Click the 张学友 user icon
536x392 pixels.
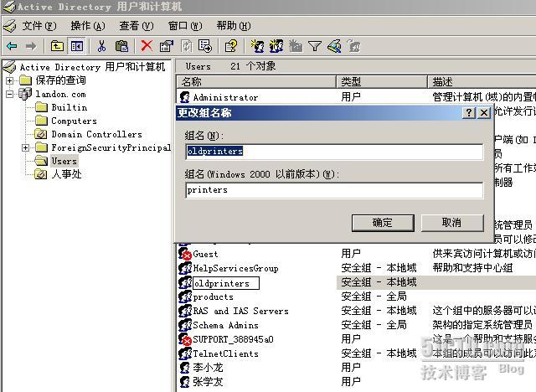185,382
